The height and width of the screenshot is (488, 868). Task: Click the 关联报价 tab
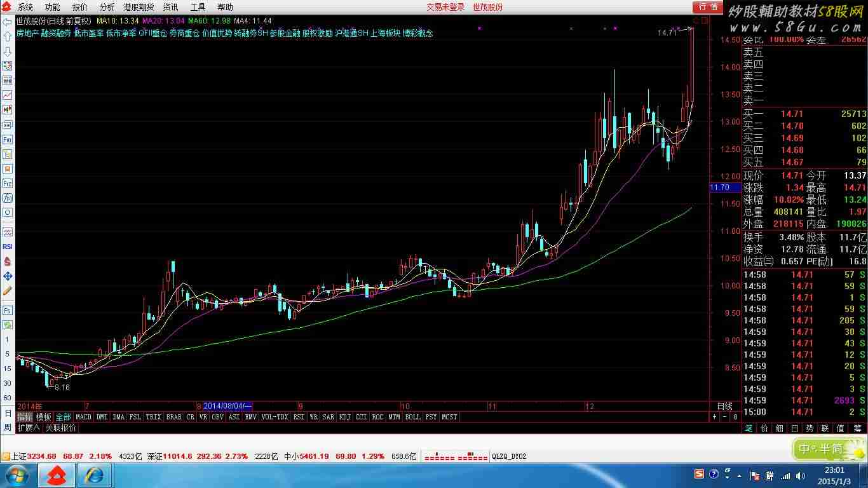(60, 428)
